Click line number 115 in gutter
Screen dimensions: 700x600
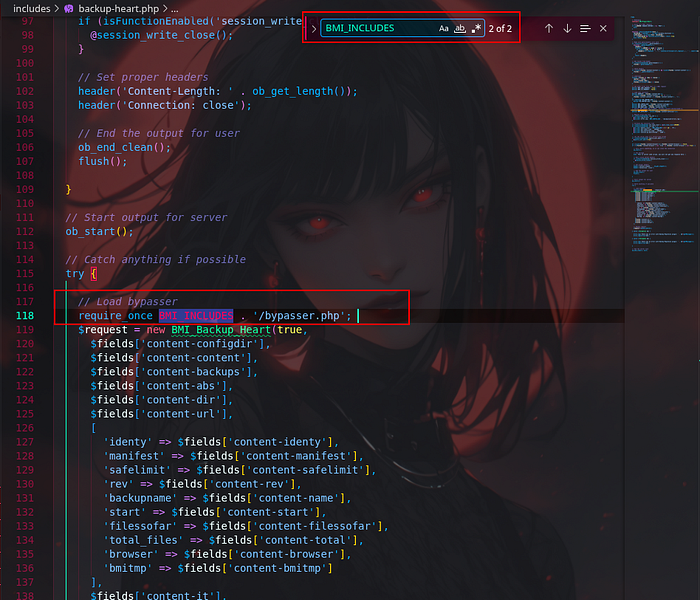(x=25, y=273)
